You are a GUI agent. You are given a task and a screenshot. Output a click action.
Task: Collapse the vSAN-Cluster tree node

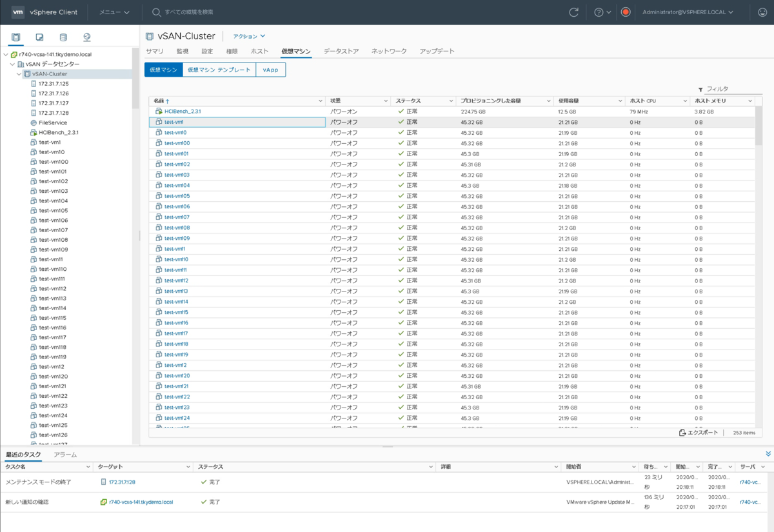coord(19,74)
